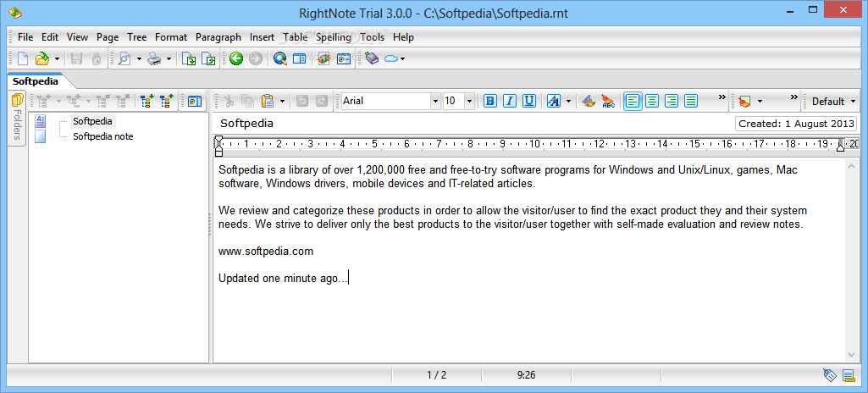Click the font style AA icon
The image size is (868, 393).
click(554, 101)
